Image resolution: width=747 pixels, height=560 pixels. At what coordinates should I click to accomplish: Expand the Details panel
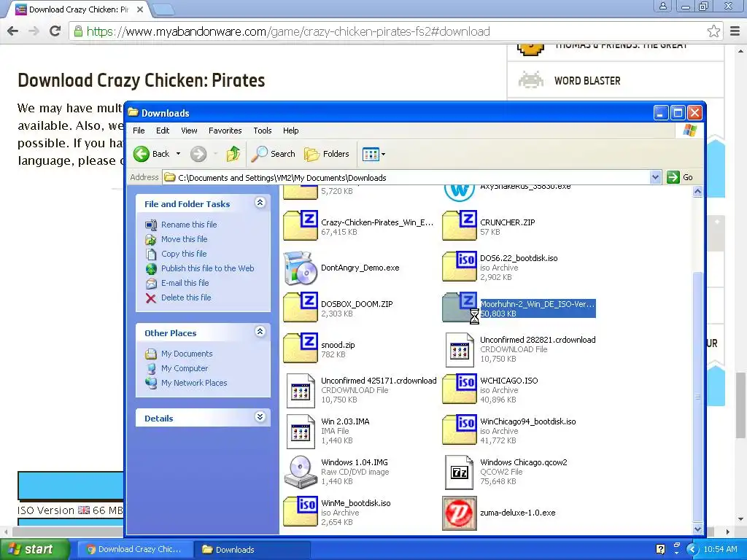[260, 417]
